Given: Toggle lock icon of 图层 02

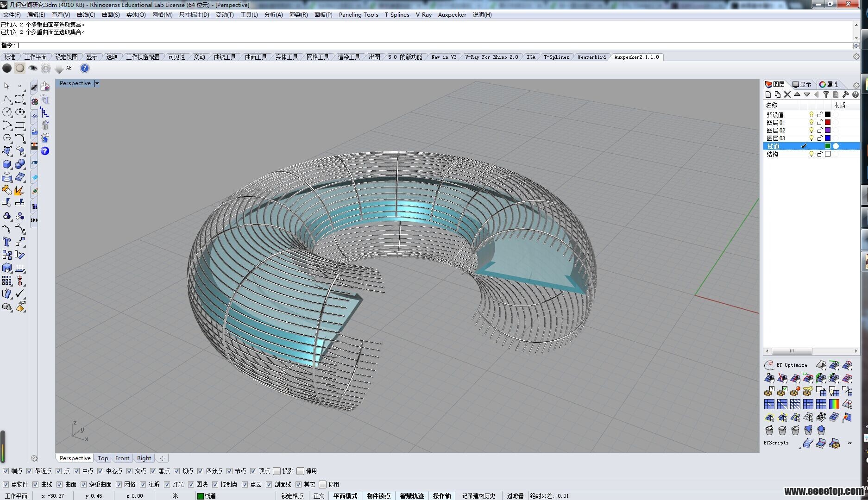Looking at the screenshot, I should point(819,130).
